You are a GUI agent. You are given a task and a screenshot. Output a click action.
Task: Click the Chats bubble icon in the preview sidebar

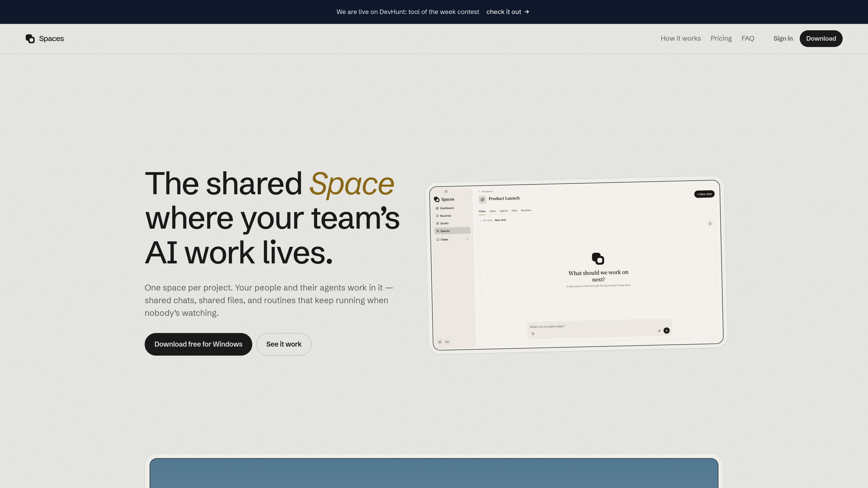438,240
